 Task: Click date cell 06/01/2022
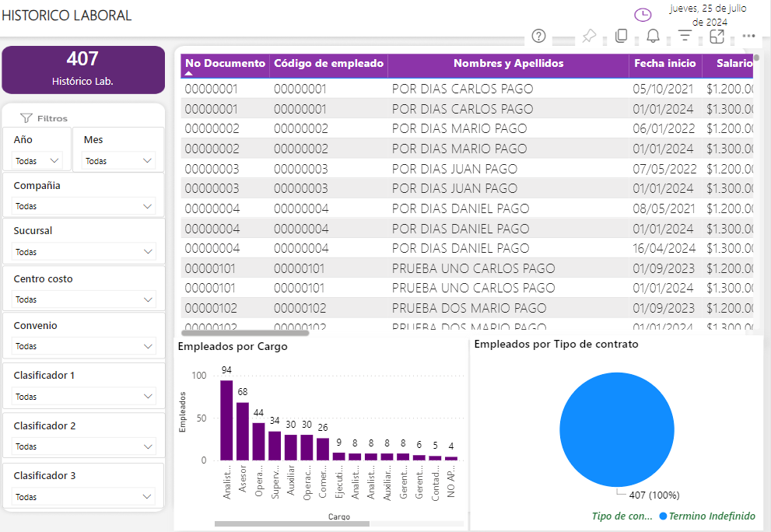tap(664, 129)
